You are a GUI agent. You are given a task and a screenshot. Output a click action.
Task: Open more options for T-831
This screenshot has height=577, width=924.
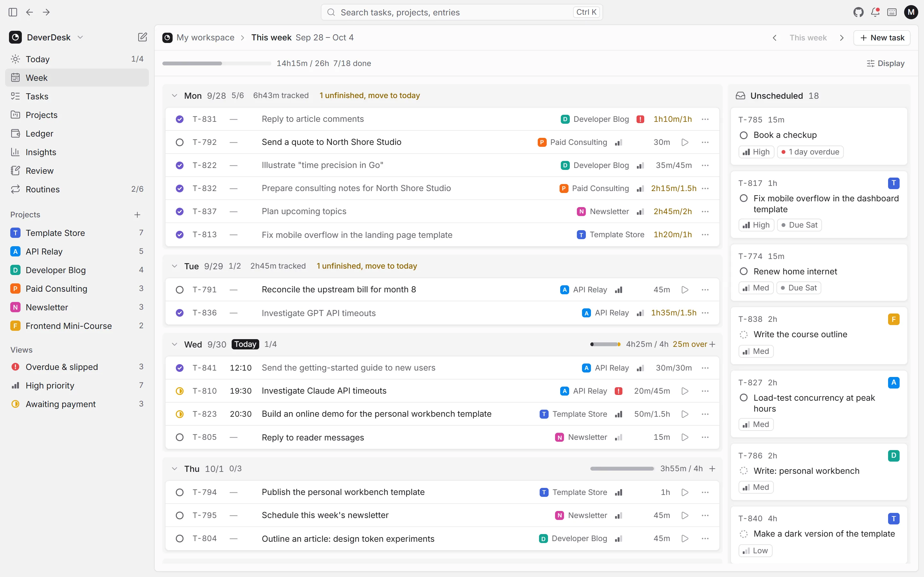705,119
